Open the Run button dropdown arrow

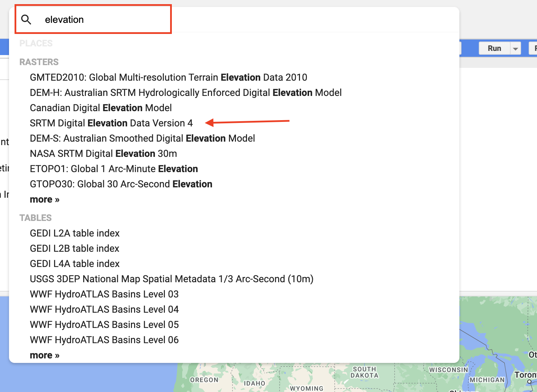pyautogui.click(x=515, y=48)
